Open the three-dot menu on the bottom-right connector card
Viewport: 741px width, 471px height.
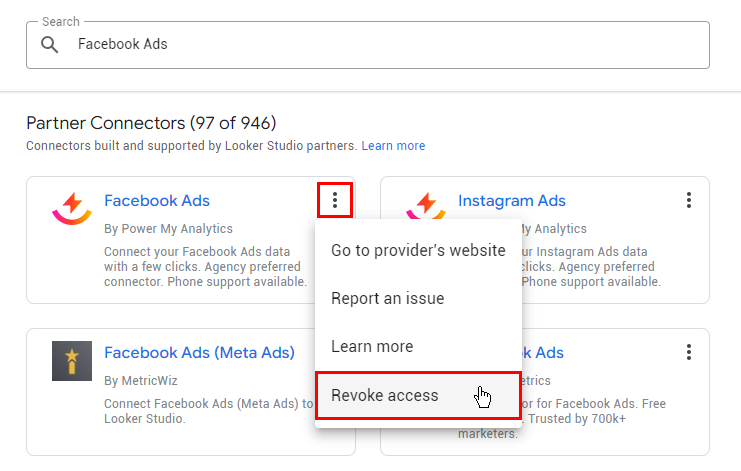tap(689, 353)
